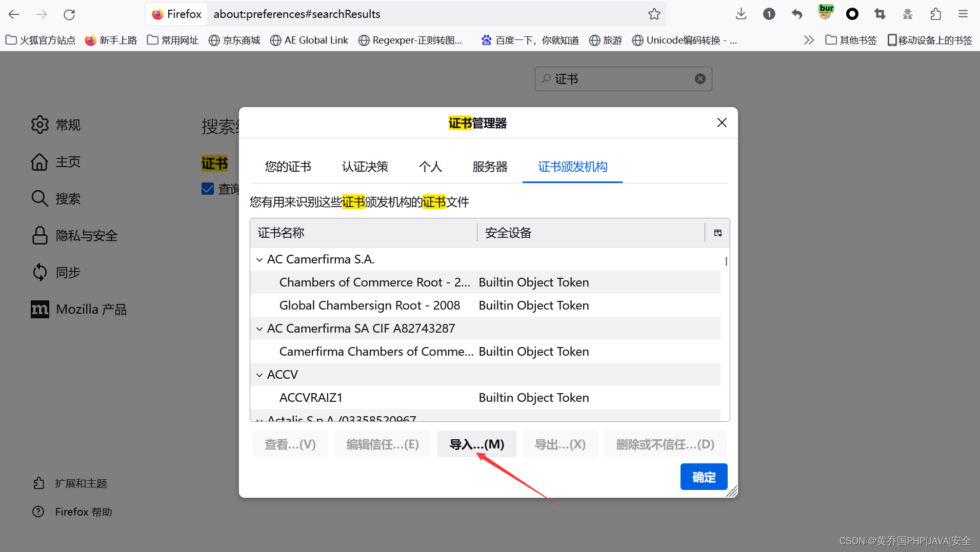Collapse AC Camerfirma SA CIF A82743287 group
980x552 pixels.
tap(259, 329)
